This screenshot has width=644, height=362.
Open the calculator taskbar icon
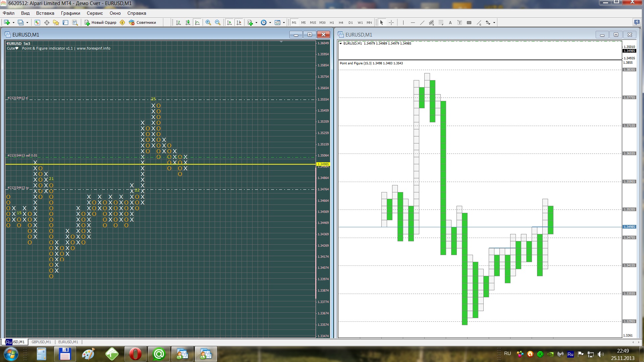(x=42, y=354)
